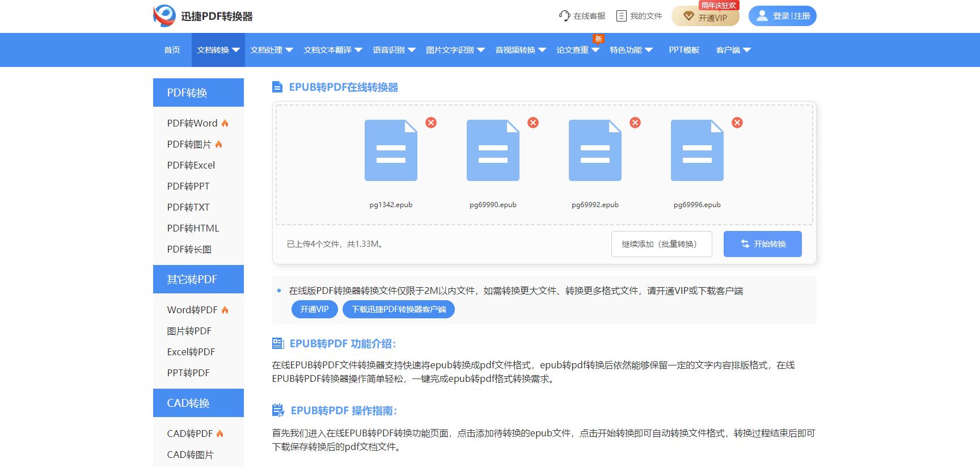Open PDF转图片 in sidebar
This screenshot has width=980, height=467.
click(189, 144)
